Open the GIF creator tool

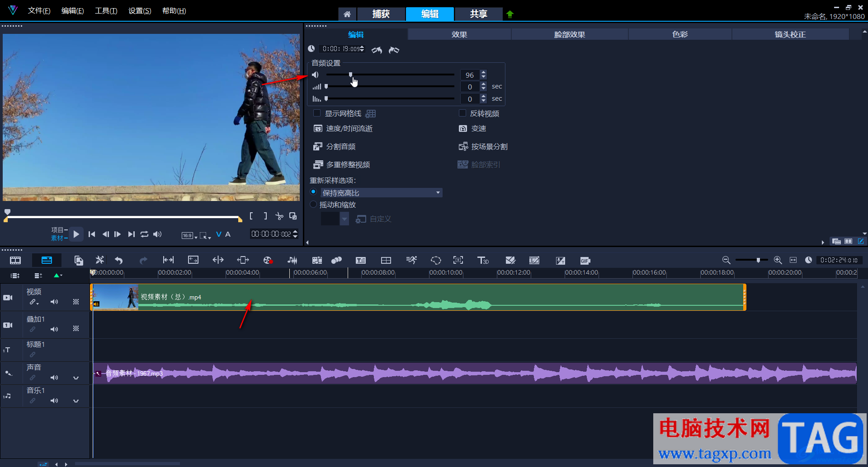[585, 261]
